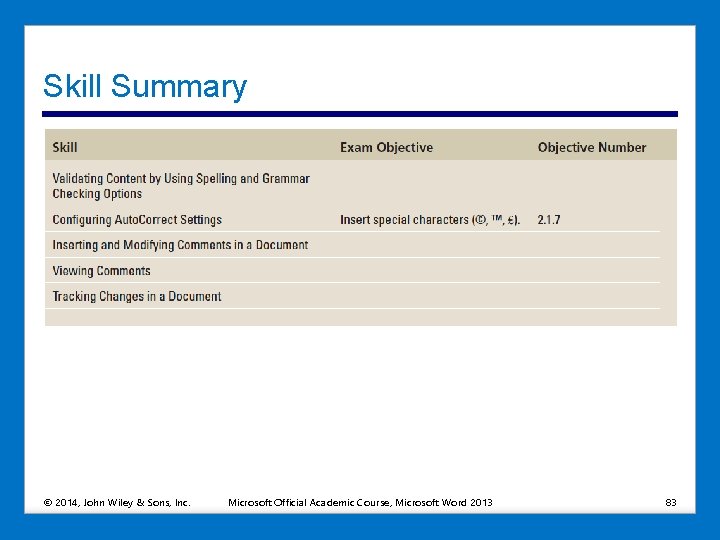720x540 pixels.
Task: Select the Objective Number column header
Action: click(x=591, y=147)
